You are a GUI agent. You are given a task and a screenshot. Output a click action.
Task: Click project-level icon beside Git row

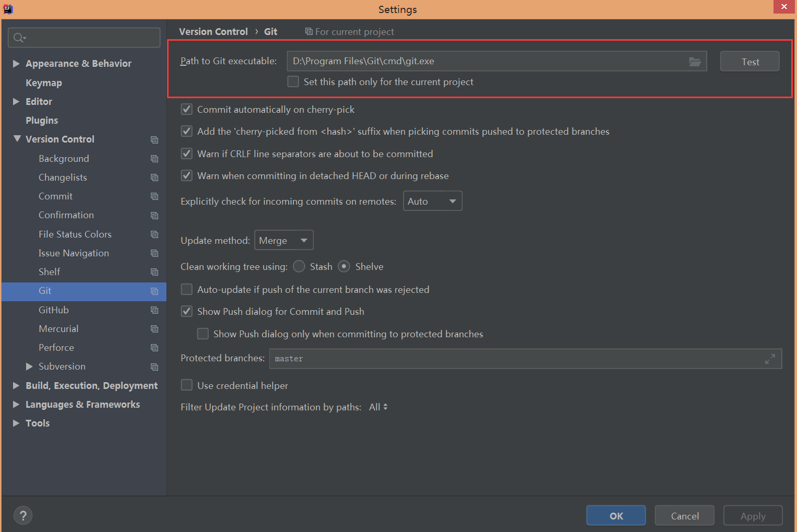[154, 291]
